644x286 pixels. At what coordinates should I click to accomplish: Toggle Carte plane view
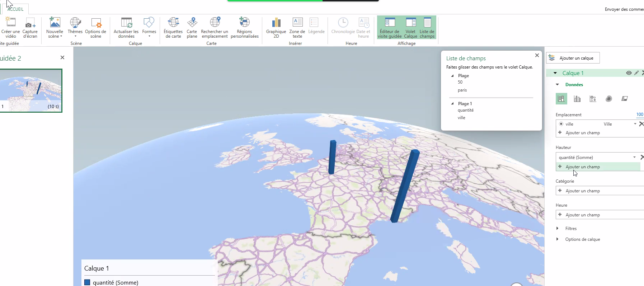[x=192, y=28]
